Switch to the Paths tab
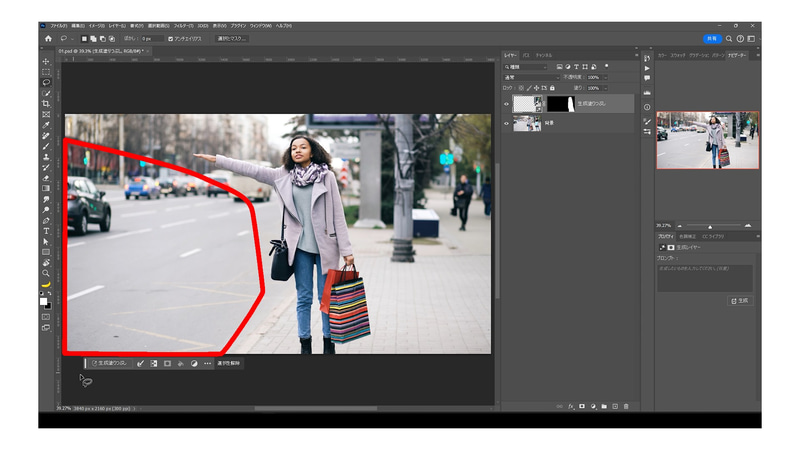This screenshot has width=800, height=450. pyautogui.click(x=526, y=55)
